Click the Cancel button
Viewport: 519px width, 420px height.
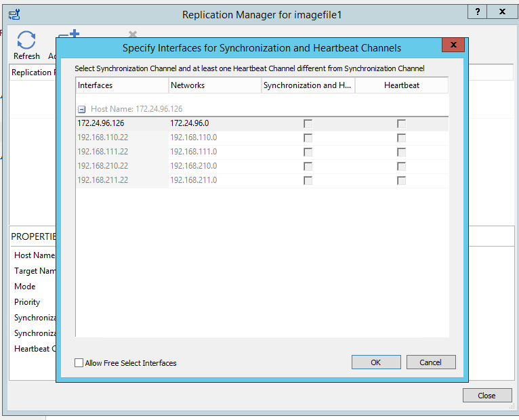[431, 362]
